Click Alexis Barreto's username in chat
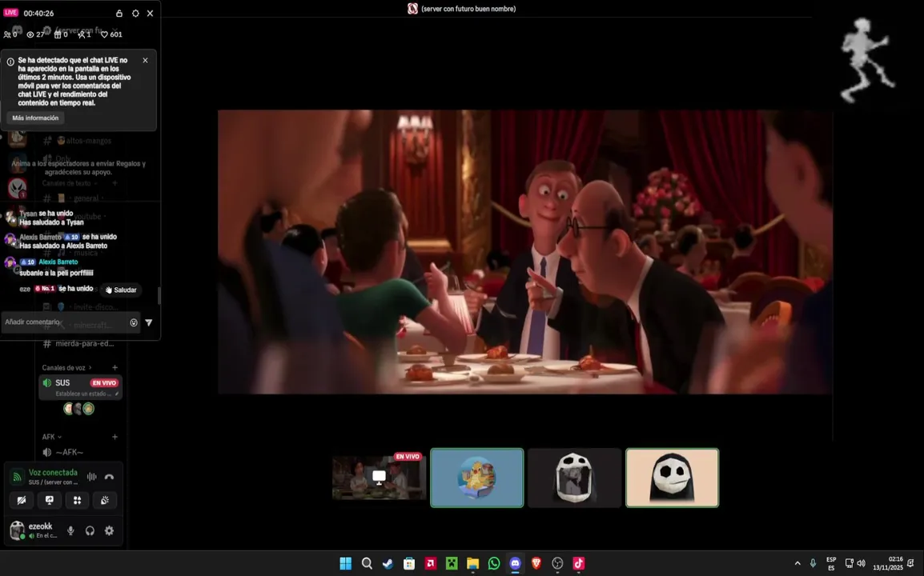The width and height of the screenshot is (924, 576). click(x=58, y=262)
